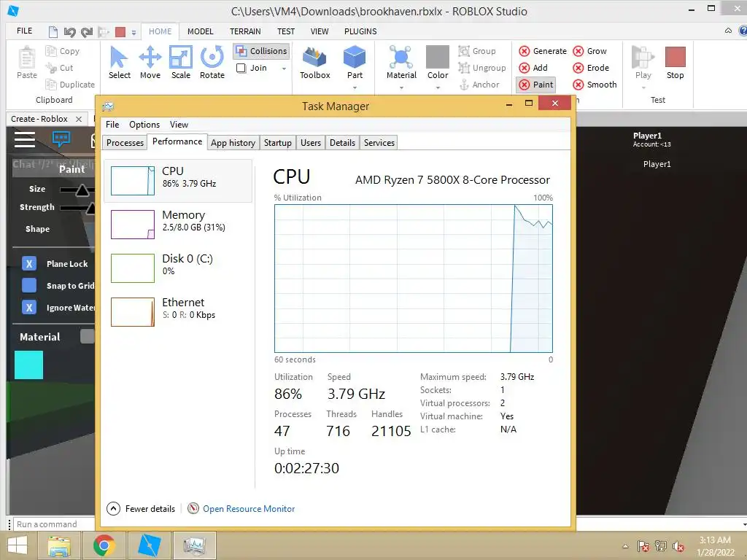The height and width of the screenshot is (560, 747).
Task: Expand the Play dropdown arrow
Action: point(643,87)
